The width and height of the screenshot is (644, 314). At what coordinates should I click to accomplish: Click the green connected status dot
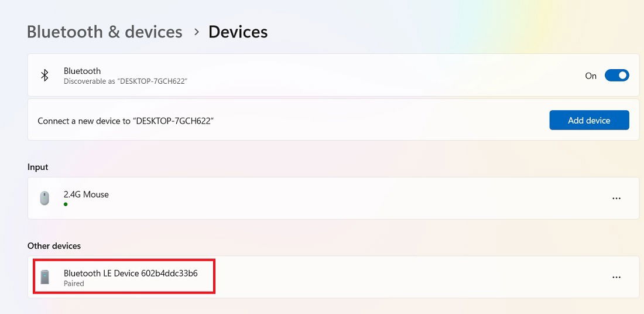pyautogui.click(x=66, y=204)
